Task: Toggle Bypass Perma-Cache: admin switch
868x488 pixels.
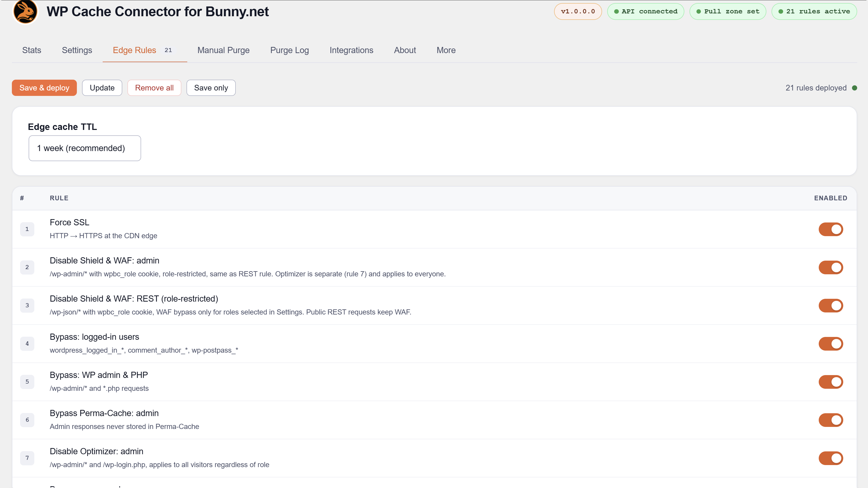Action: pyautogui.click(x=831, y=420)
